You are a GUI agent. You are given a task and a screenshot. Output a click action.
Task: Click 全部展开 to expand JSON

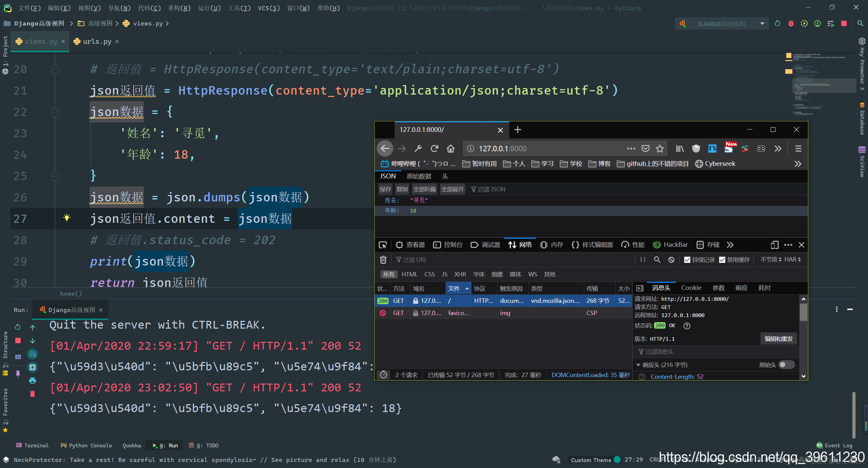452,189
